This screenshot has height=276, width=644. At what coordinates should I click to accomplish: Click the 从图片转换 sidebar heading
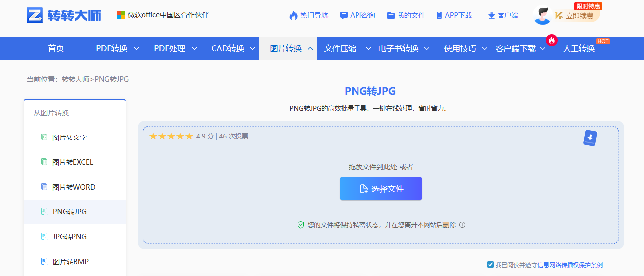pos(51,113)
